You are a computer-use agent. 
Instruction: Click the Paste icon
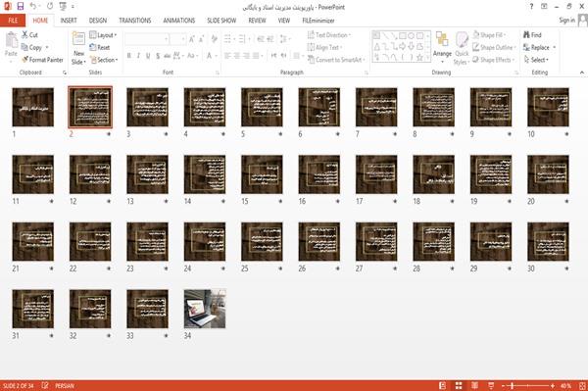point(11,40)
